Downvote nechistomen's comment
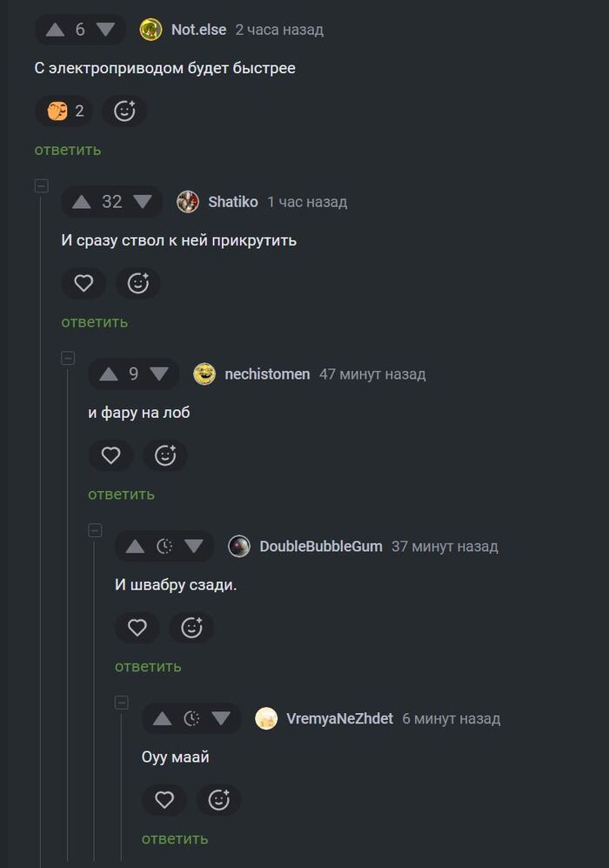 point(158,374)
